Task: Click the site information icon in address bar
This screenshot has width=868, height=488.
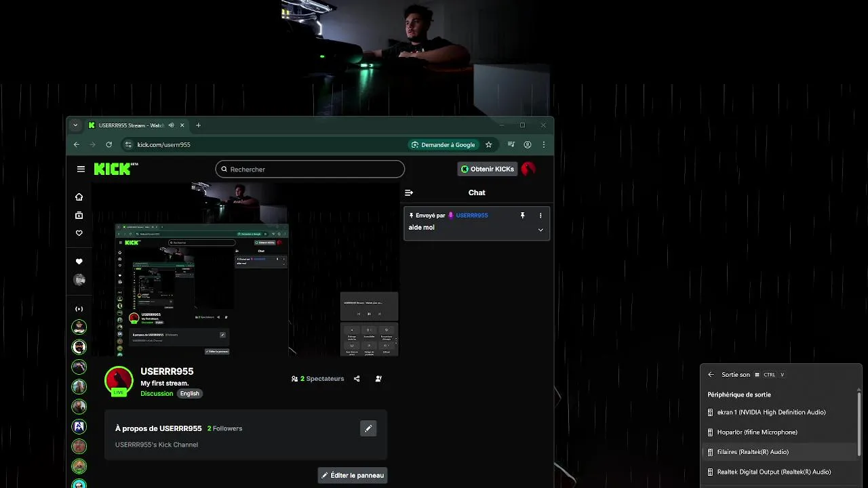Action: [127, 144]
